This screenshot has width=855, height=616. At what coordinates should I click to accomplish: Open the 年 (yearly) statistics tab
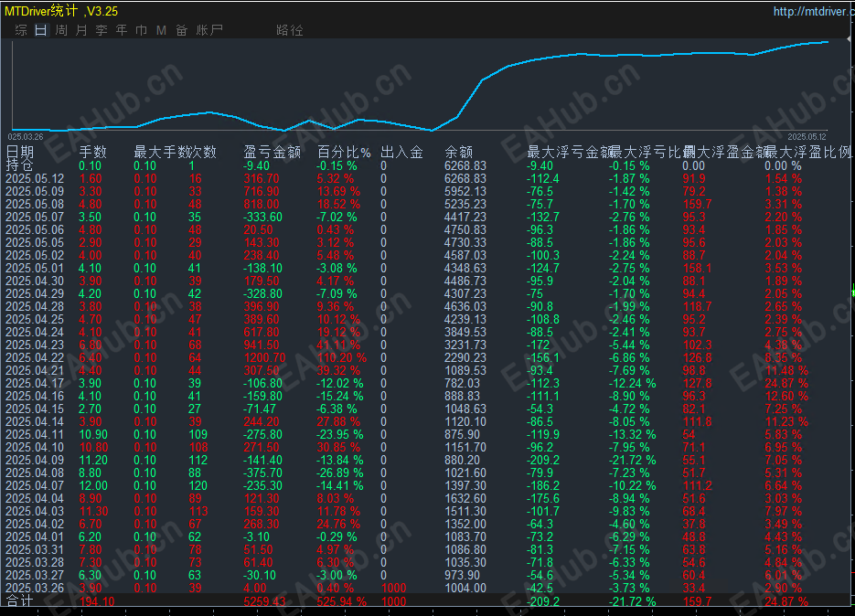click(x=121, y=30)
